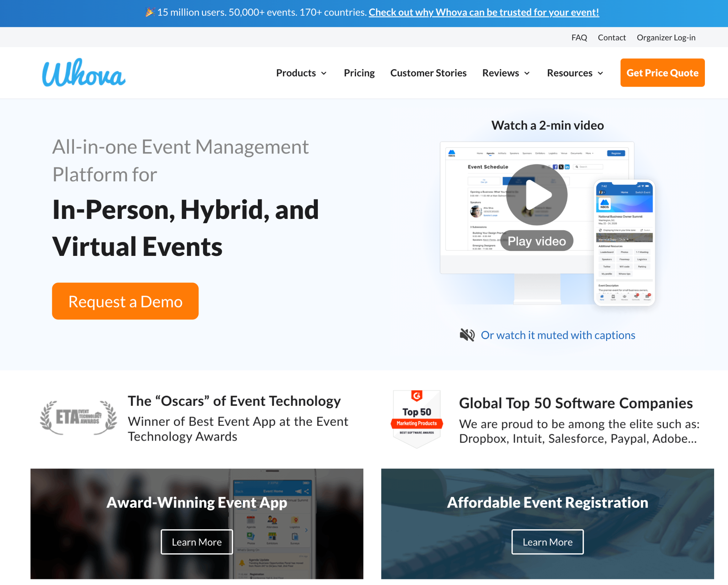Screen dimensions: 728x585
Task: Expand the Reviews dropdown chevron
Action: coord(527,73)
